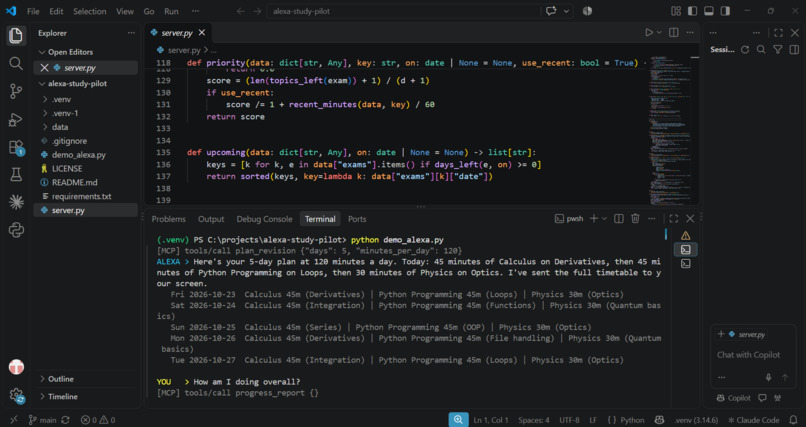Switch to the Ports panel tab

click(x=357, y=219)
